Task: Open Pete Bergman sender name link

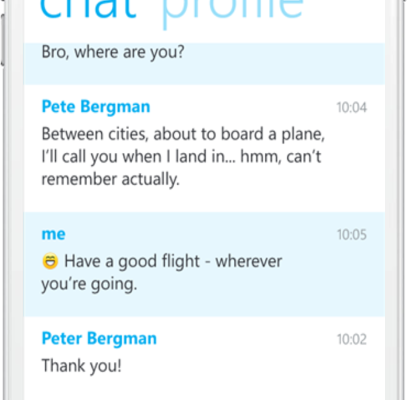Action: pyautogui.click(x=96, y=107)
